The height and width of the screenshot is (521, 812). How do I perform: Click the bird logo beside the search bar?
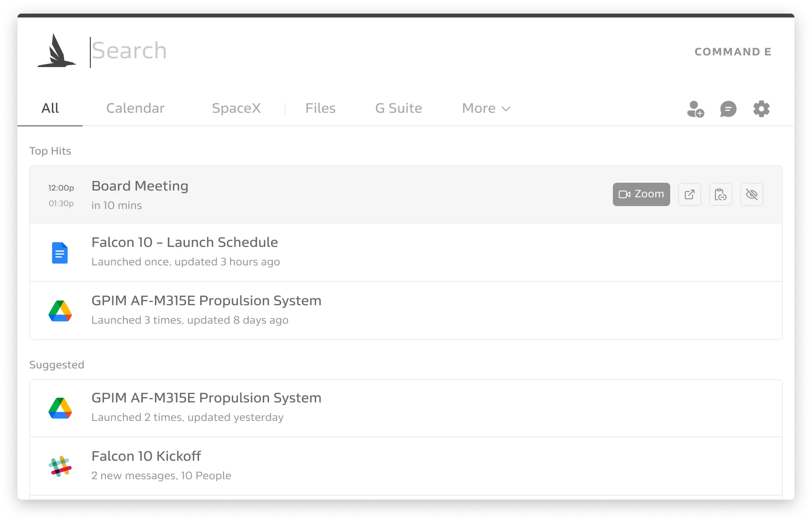click(56, 51)
